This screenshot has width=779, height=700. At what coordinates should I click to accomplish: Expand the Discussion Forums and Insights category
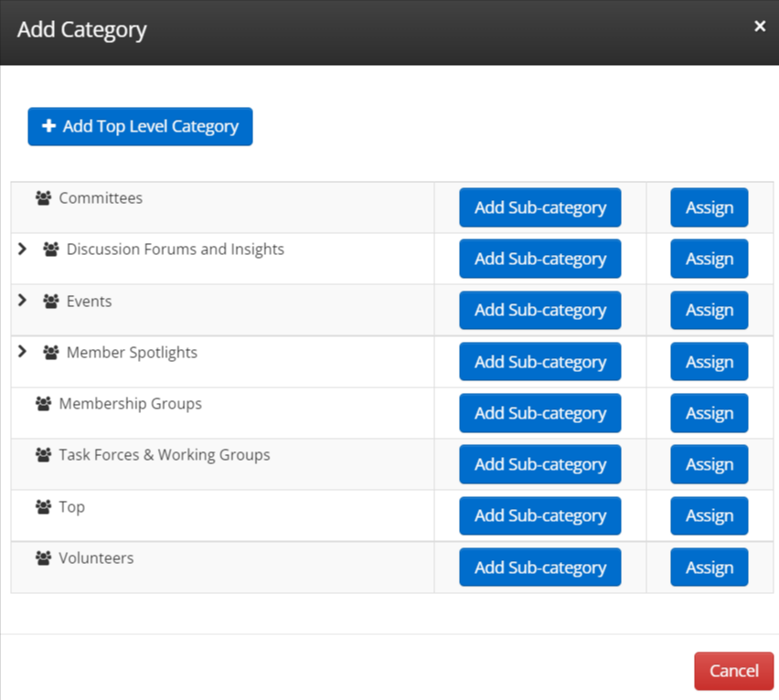click(x=22, y=249)
